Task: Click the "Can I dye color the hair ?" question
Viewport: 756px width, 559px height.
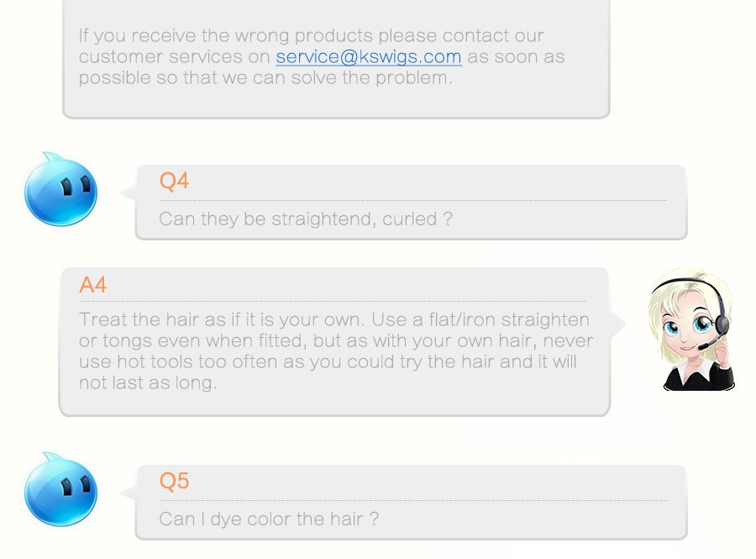Action: pyautogui.click(x=269, y=519)
